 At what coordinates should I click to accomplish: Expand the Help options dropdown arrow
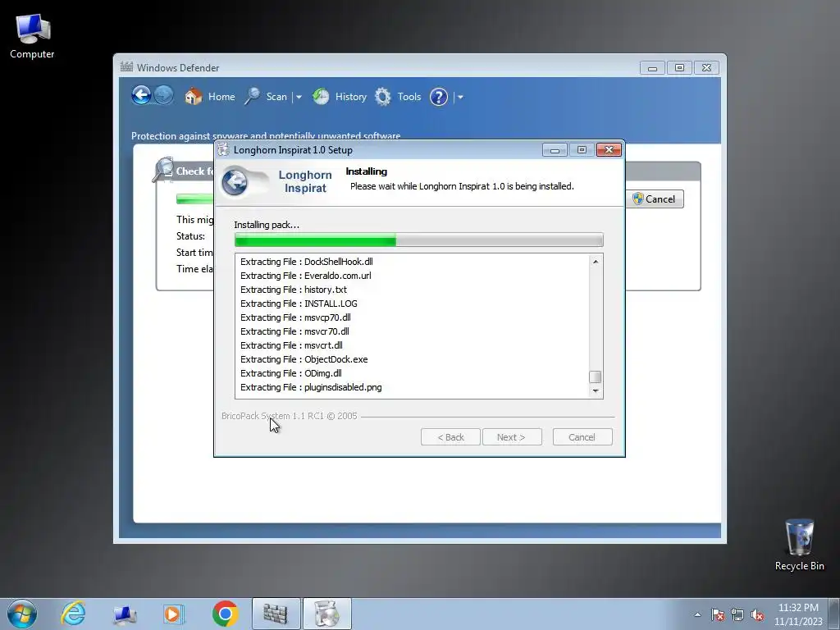point(460,97)
